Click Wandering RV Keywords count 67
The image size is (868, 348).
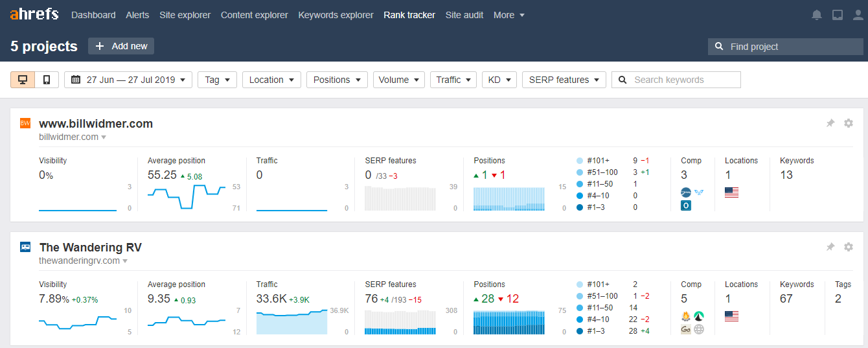click(786, 299)
